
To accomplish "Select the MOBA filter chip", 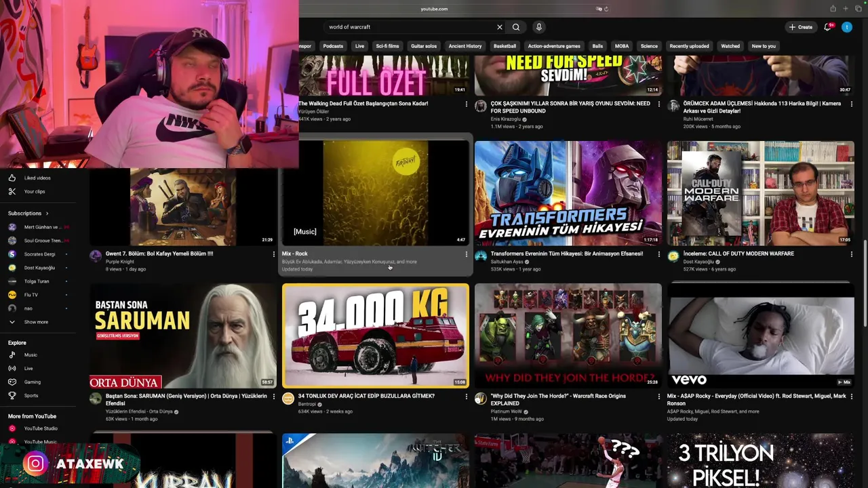I will [622, 46].
